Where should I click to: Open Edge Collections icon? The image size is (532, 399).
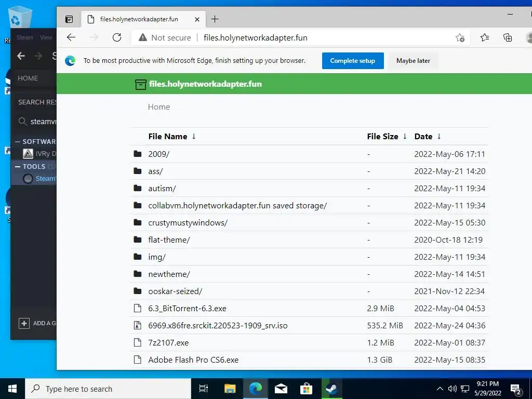(508, 37)
